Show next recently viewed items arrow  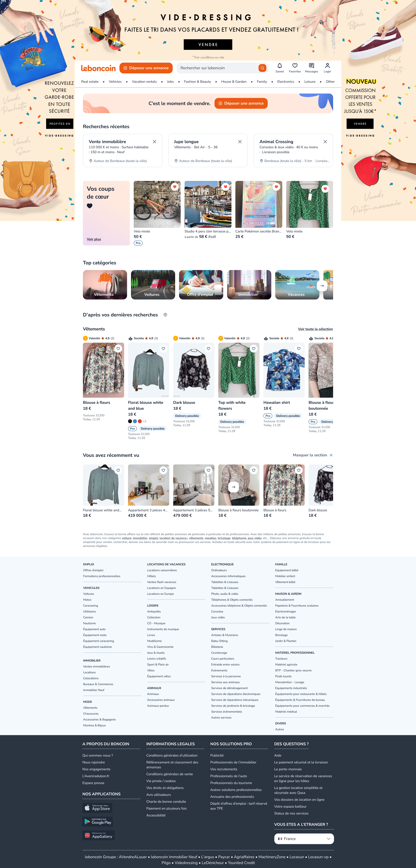pos(233,487)
